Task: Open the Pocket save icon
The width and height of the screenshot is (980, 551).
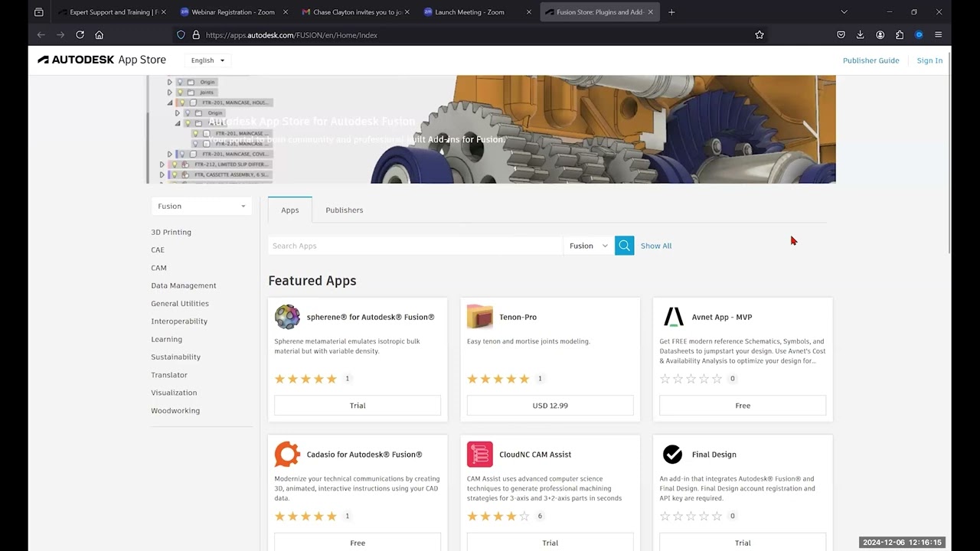Action: coord(841,34)
